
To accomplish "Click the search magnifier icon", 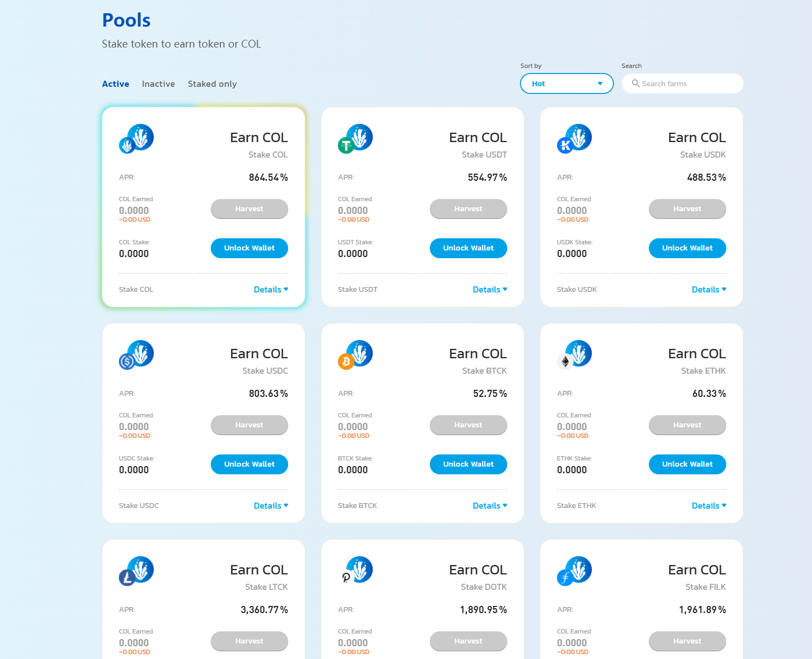I will click(636, 83).
